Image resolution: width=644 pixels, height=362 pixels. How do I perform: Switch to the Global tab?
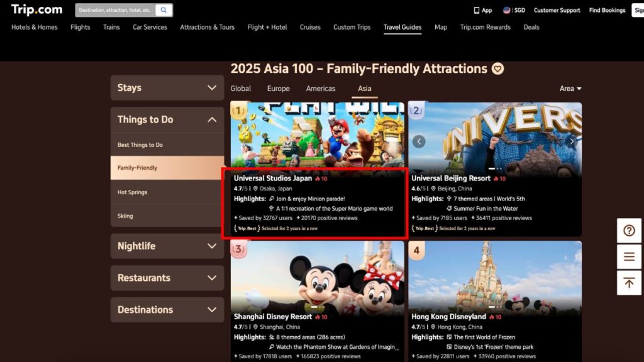click(x=241, y=89)
